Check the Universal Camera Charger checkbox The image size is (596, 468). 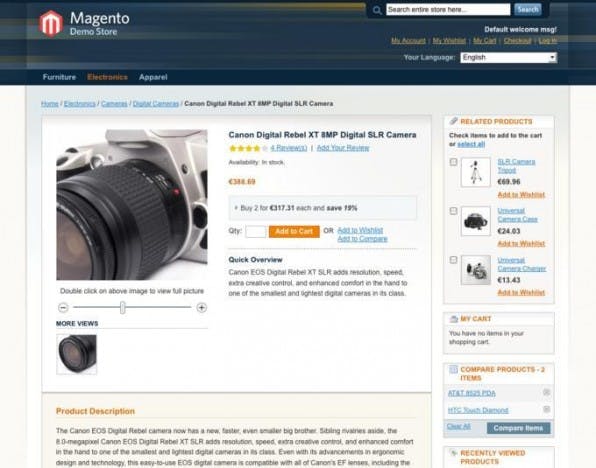pyautogui.click(x=453, y=260)
